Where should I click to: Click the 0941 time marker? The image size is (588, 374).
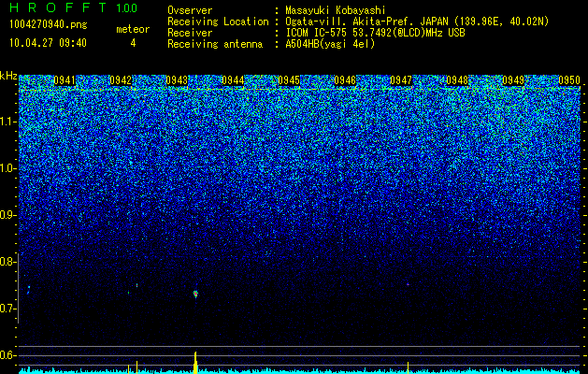(65, 80)
